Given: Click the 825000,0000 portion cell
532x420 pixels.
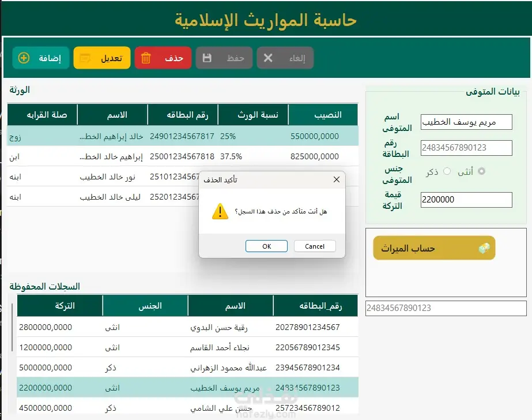Looking at the screenshot, I should 315,156.
